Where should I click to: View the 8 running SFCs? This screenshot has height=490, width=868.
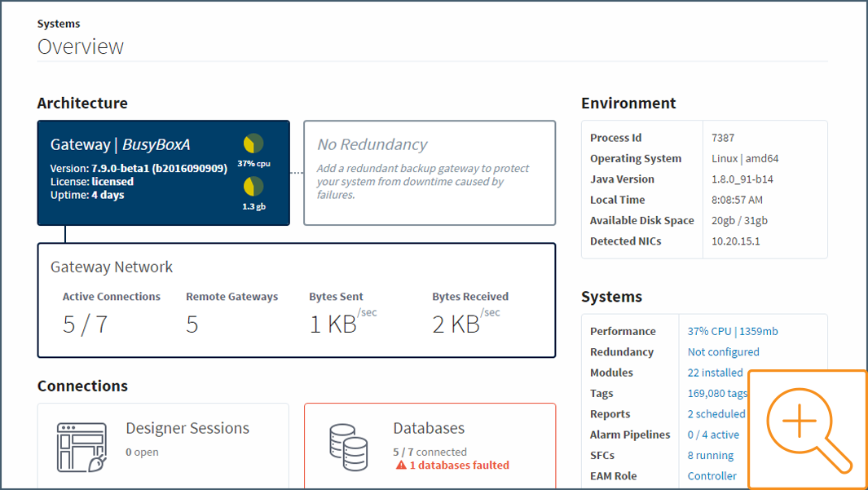(x=710, y=455)
